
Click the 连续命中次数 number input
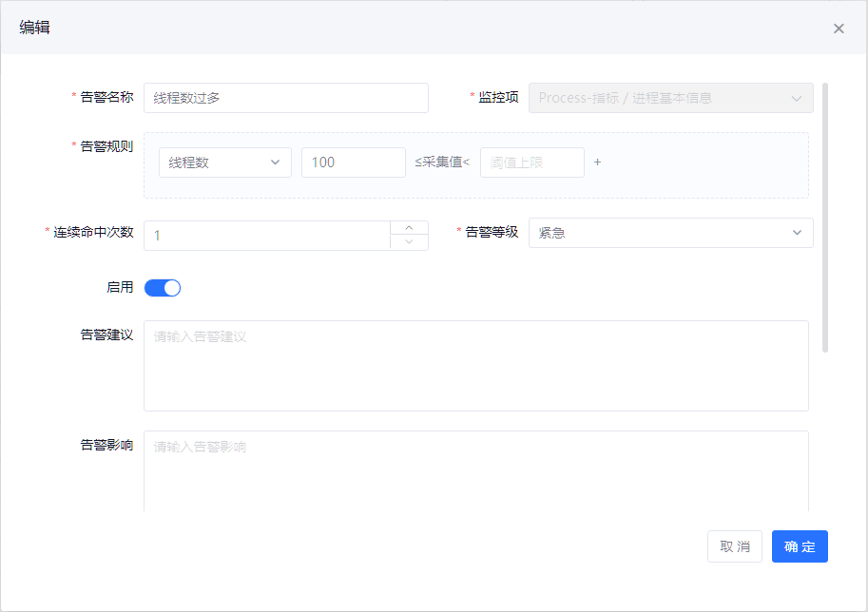266,236
